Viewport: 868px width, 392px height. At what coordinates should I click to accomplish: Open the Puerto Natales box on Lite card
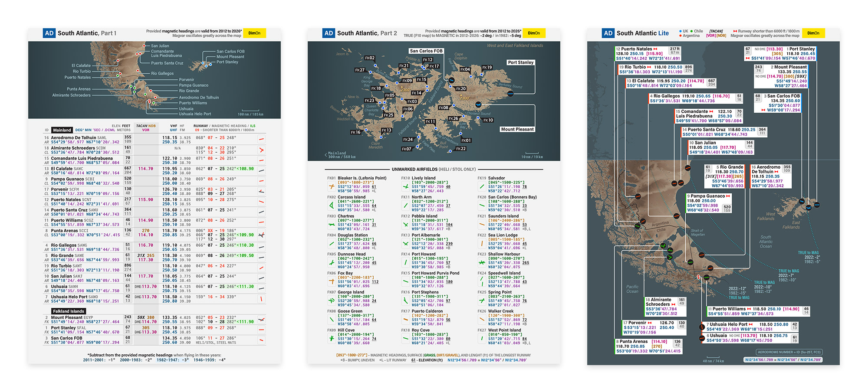648,54
